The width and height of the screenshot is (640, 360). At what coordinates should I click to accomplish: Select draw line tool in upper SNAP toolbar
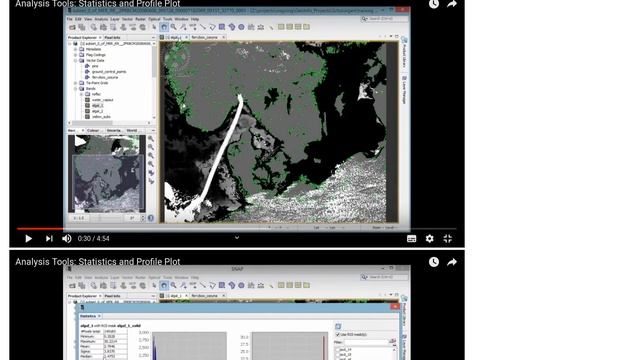203,27
